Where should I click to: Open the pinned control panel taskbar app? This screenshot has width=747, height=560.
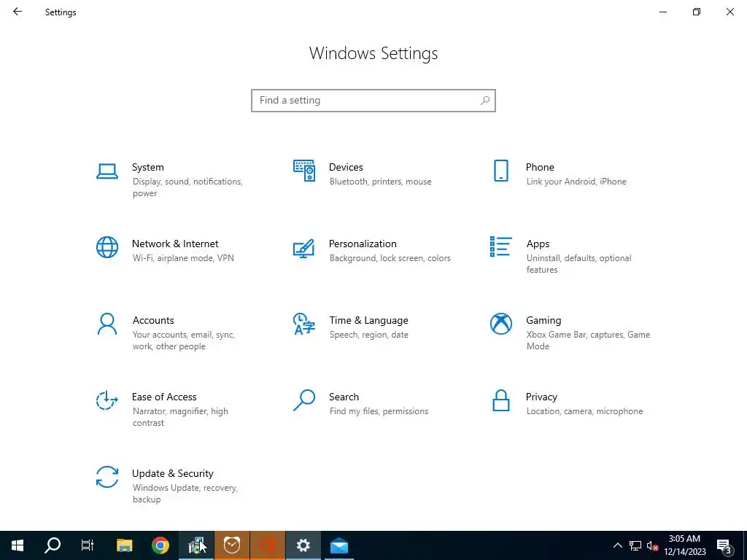pyautogui.click(x=196, y=545)
